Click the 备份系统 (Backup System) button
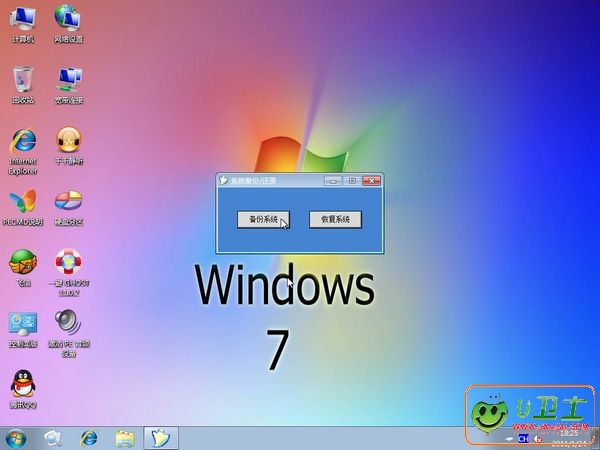 tap(263, 219)
